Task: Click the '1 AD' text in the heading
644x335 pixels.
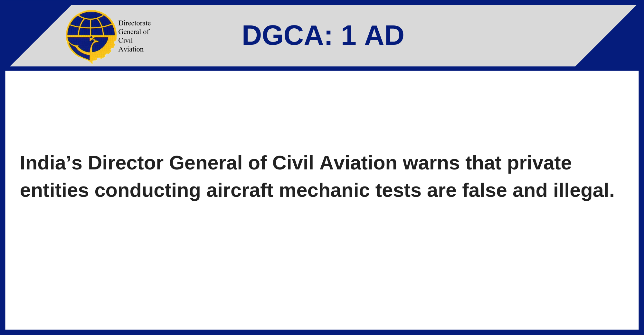Action: (x=372, y=35)
